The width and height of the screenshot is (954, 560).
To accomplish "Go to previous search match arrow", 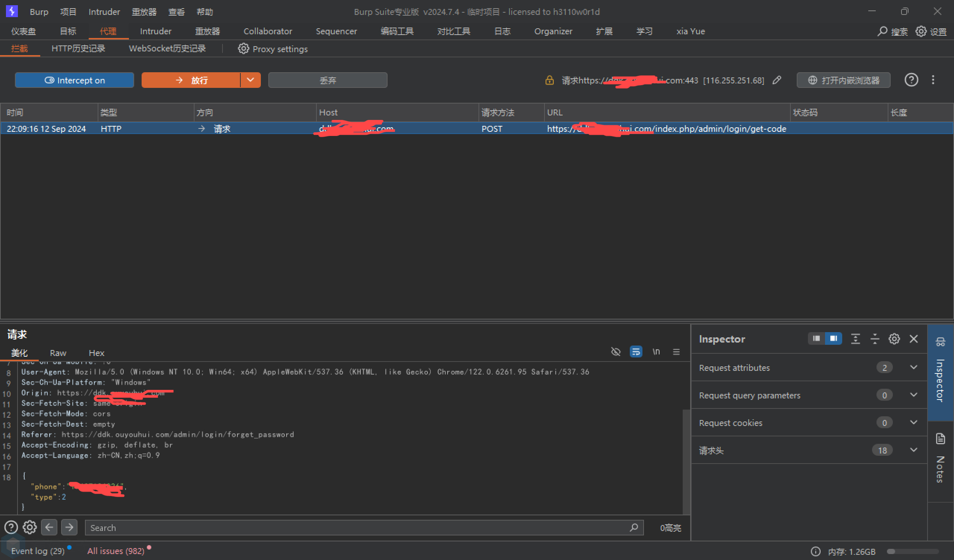I will pyautogui.click(x=49, y=527).
